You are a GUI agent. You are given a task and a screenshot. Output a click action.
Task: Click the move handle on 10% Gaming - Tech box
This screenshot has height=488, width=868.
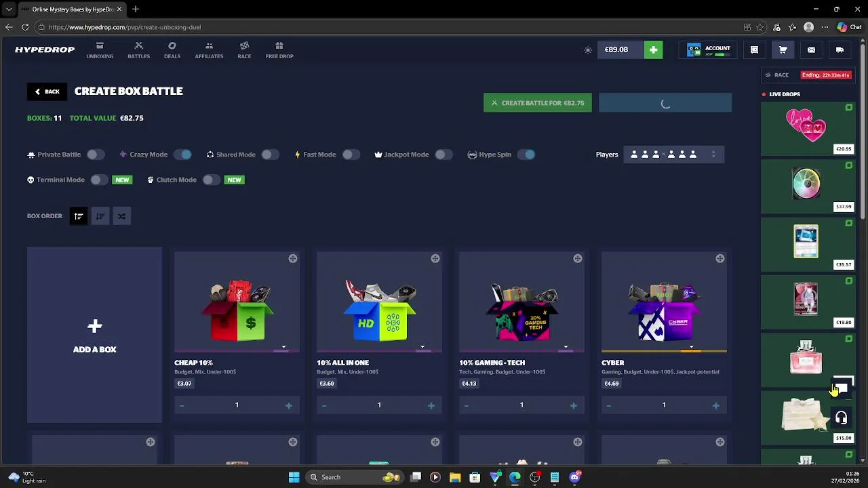577,258
